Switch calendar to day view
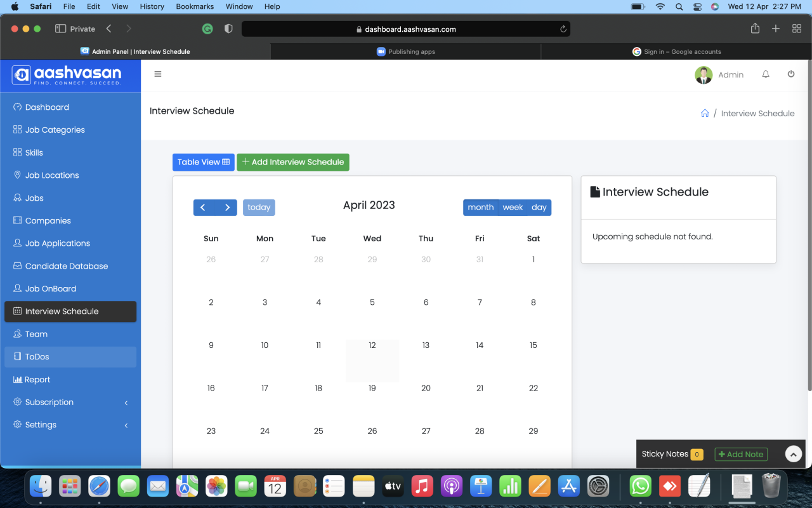Screen dimensions: 812x508 (x=539, y=208)
